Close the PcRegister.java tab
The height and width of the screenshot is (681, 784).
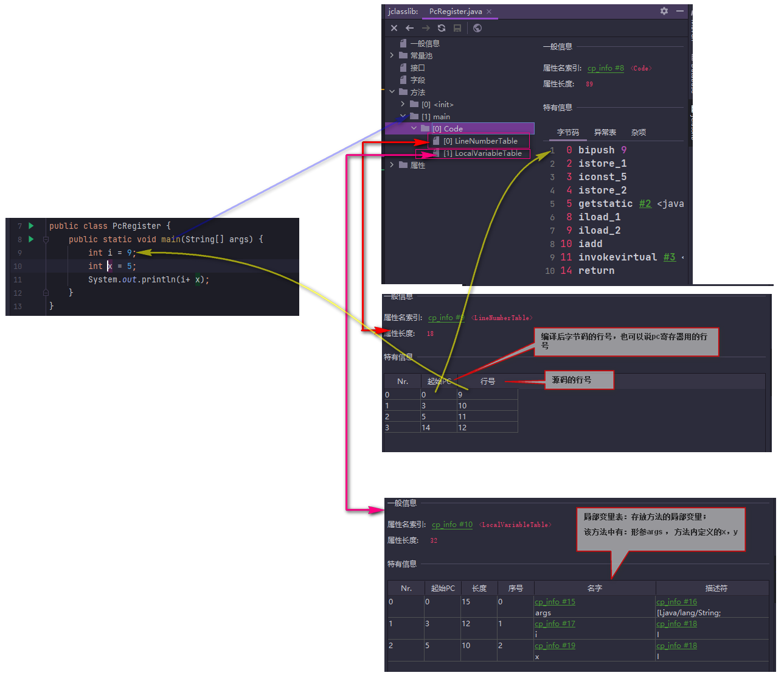pos(489,12)
